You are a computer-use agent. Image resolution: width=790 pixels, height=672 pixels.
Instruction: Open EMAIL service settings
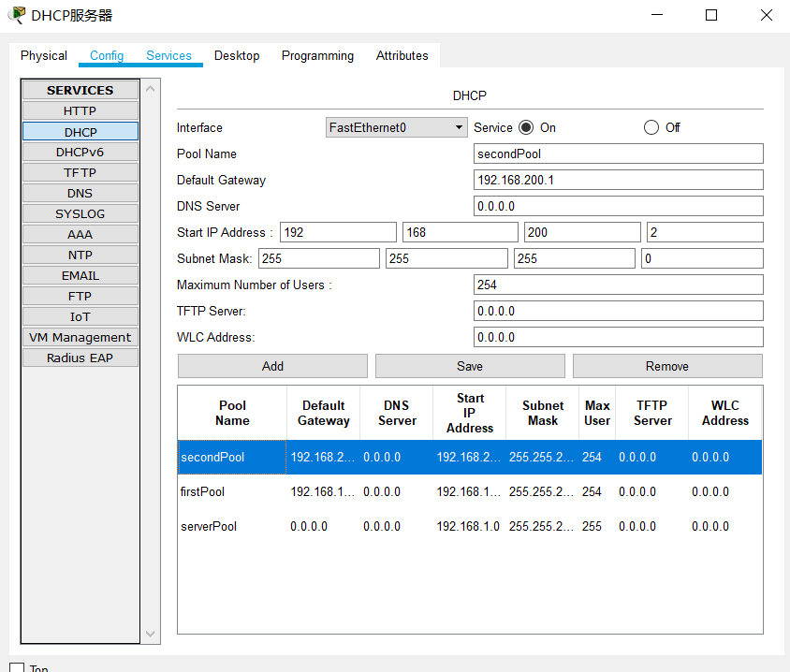(80, 276)
